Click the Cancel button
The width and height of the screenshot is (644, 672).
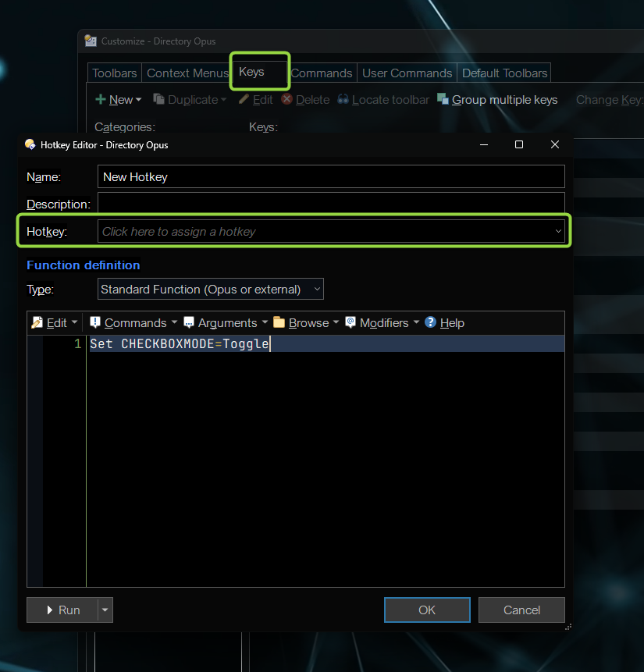tap(521, 610)
